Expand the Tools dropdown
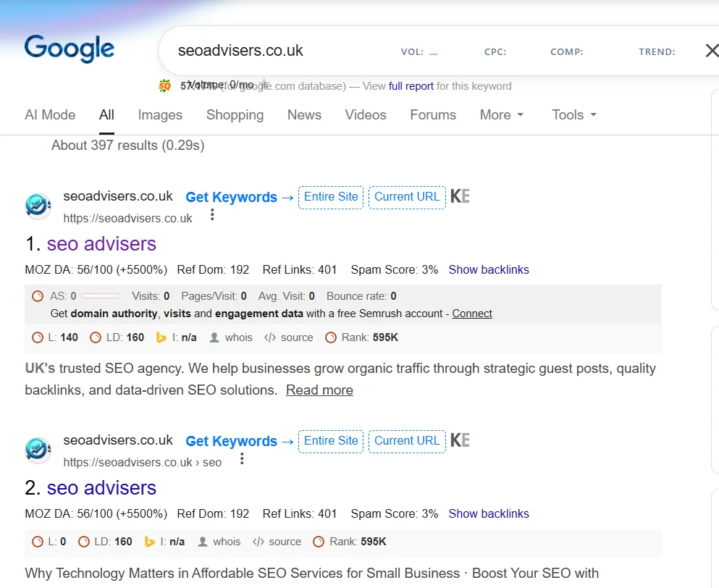 point(573,114)
